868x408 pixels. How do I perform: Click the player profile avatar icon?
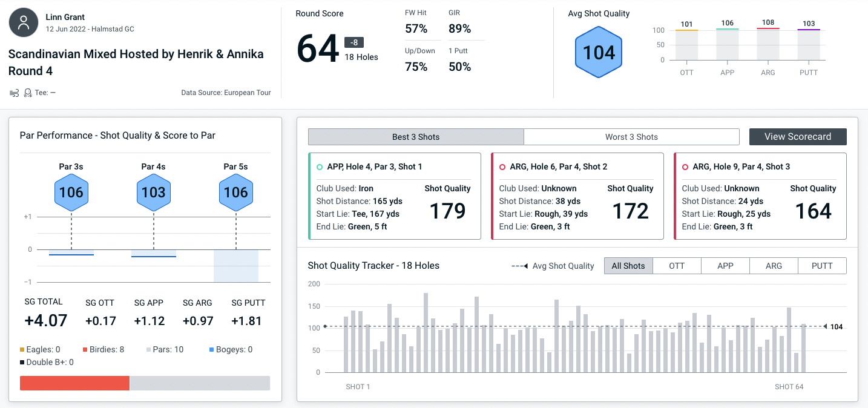pyautogui.click(x=24, y=23)
